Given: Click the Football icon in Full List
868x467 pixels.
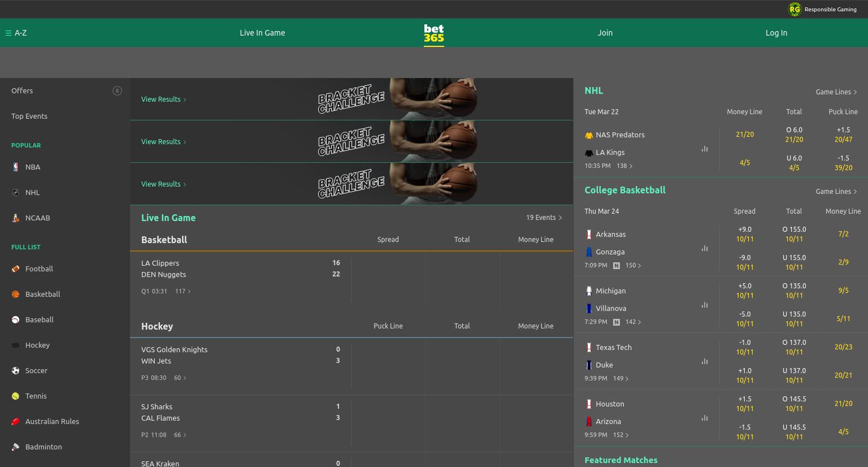Looking at the screenshot, I should click(16, 269).
